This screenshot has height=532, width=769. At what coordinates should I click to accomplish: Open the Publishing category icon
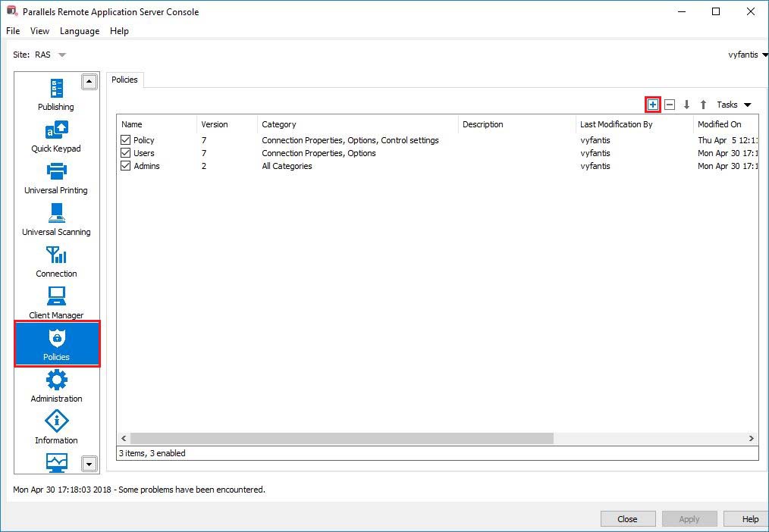pyautogui.click(x=56, y=95)
